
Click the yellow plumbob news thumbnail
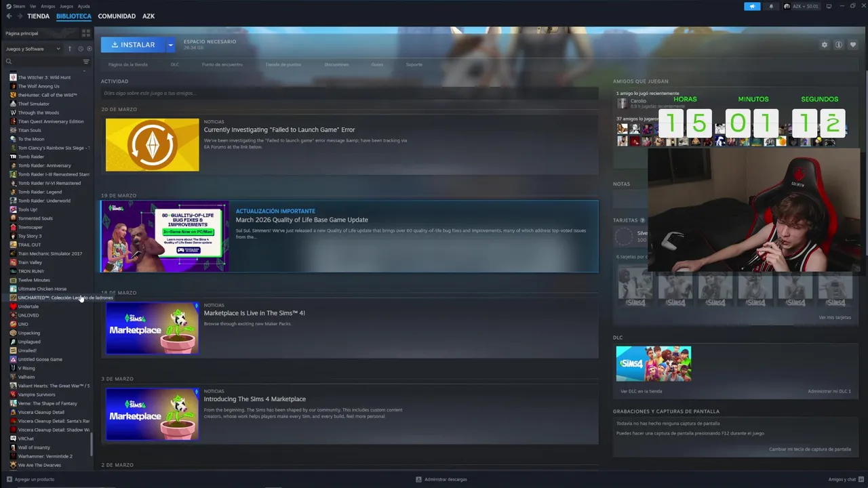pos(153,145)
